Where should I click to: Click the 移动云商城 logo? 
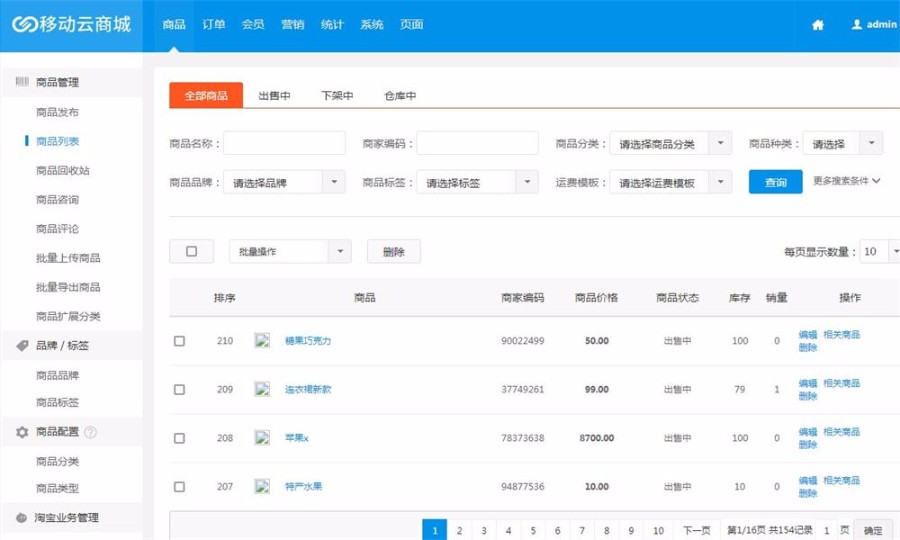tap(71, 24)
